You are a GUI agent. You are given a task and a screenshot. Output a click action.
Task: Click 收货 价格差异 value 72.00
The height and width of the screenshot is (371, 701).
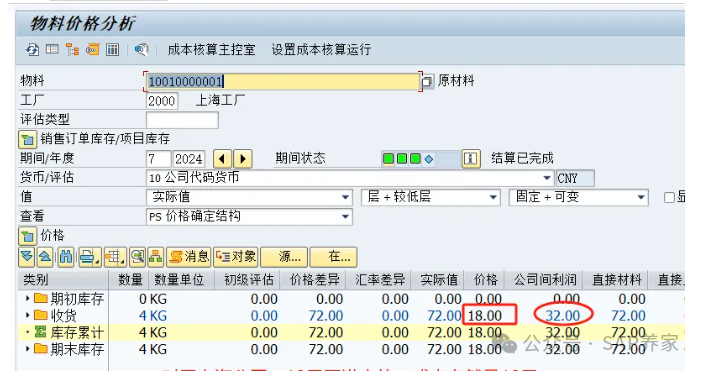pos(326,316)
